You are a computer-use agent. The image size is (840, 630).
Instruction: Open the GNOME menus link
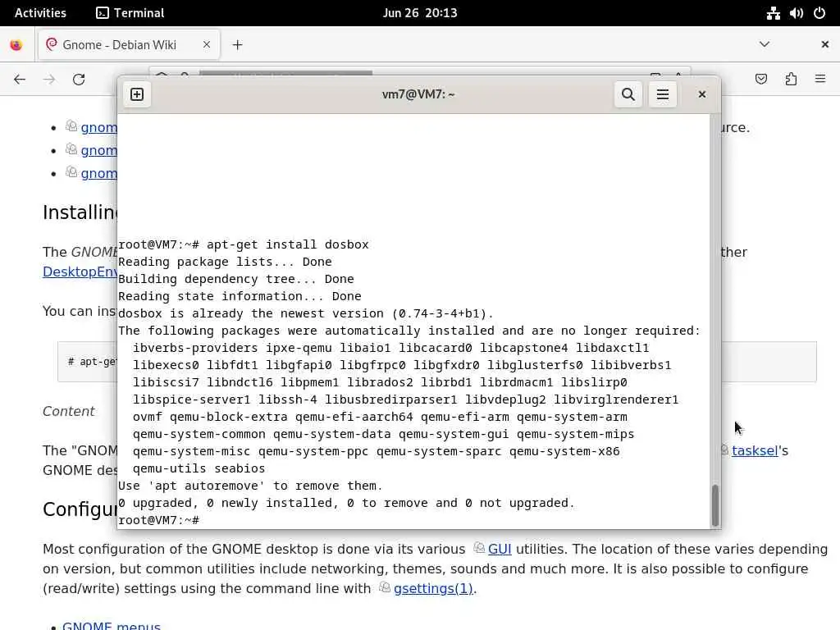click(x=111, y=626)
